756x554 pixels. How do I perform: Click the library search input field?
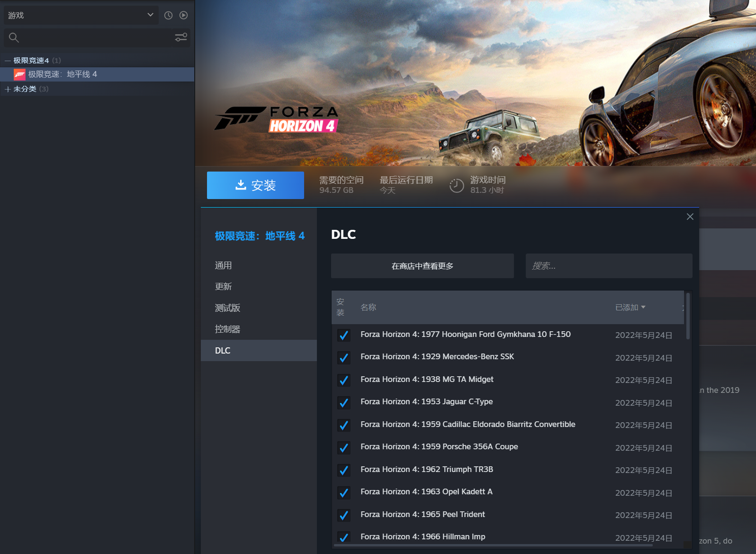point(96,37)
